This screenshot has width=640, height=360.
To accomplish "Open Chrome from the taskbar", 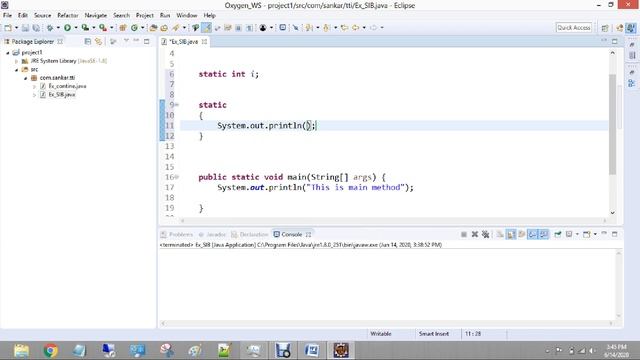I will point(51,351).
